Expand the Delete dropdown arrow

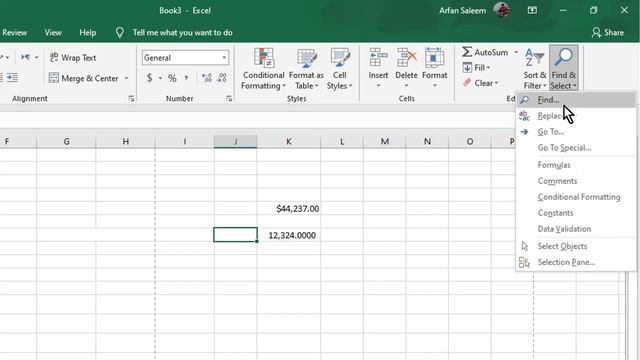pos(407,85)
